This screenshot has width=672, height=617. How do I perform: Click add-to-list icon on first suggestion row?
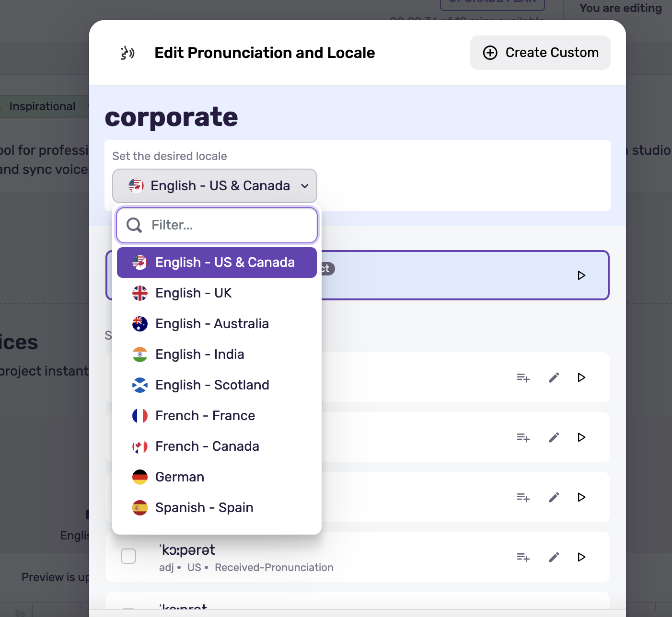pos(523,377)
